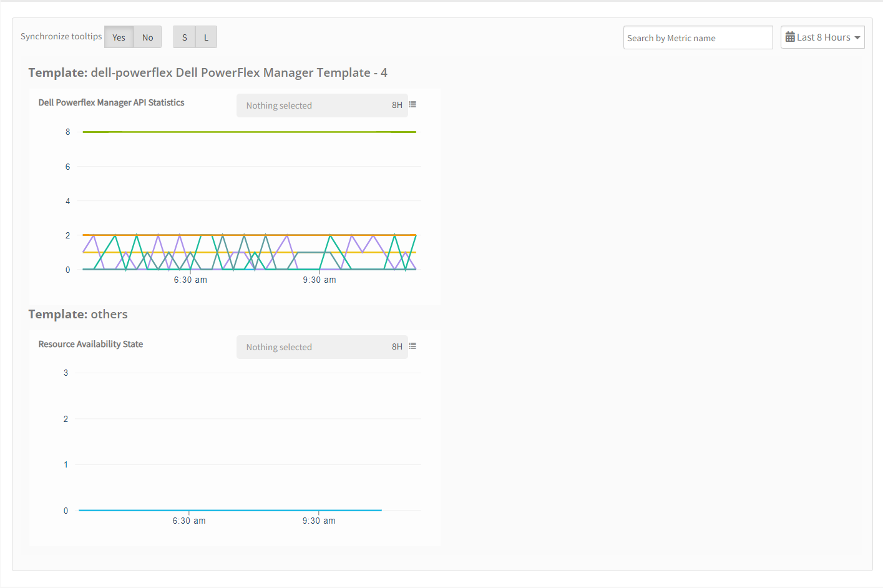Click the Dell Powerflex Manager API Statistics title
Image resolution: width=883 pixels, height=588 pixels.
point(111,102)
